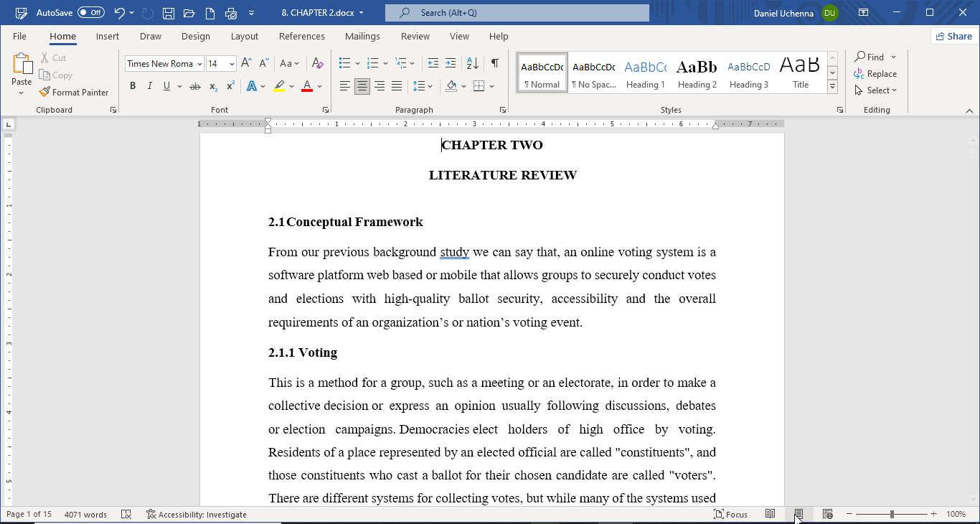Click the word count indicator
Image resolution: width=980 pixels, height=524 pixels.
pyautogui.click(x=86, y=514)
